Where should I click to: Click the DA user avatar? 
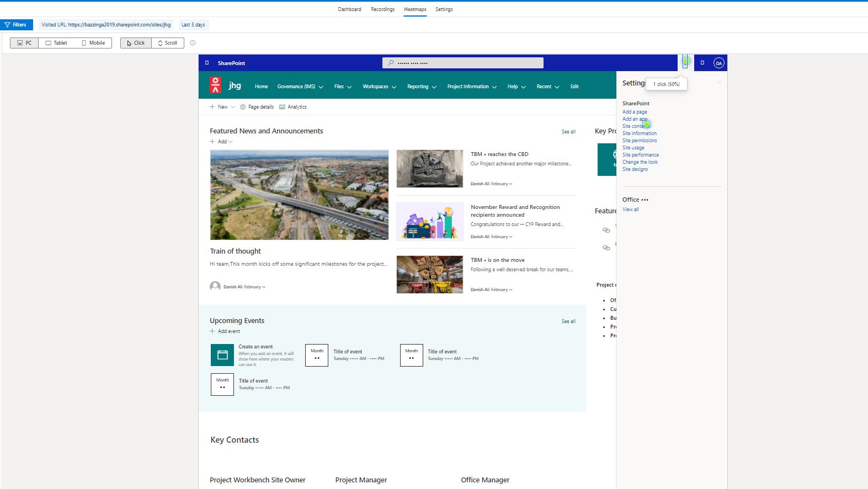tap(718, 63)
